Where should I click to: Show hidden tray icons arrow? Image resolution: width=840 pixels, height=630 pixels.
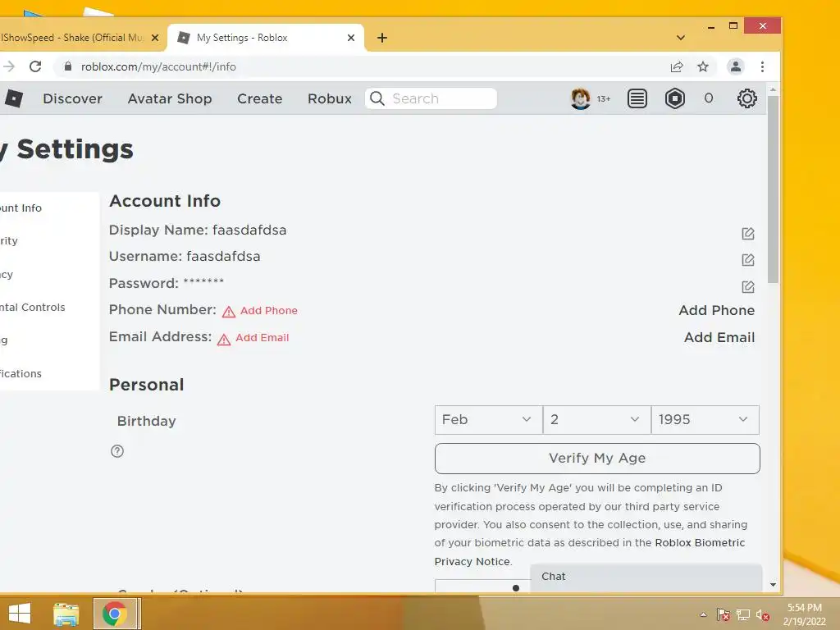pyautogui.click(x=703, y=615)
